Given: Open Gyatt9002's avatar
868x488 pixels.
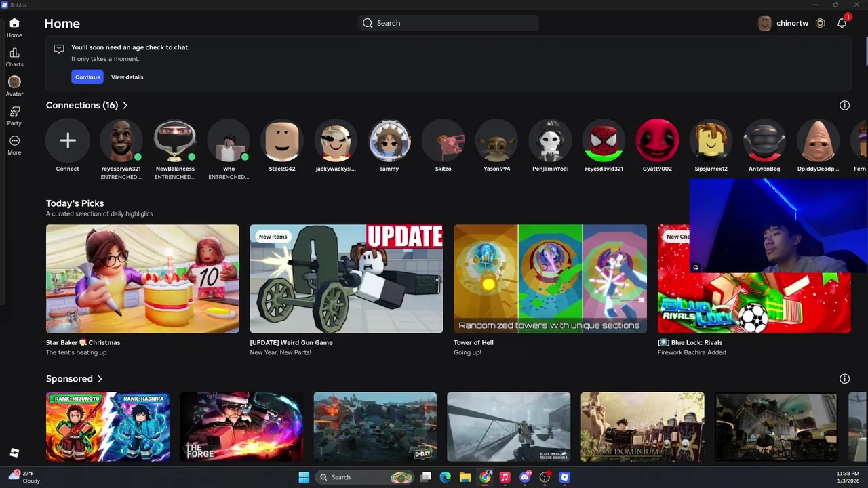Looking at the screenshot, I should pyautogui.click(x=657, y=141).
